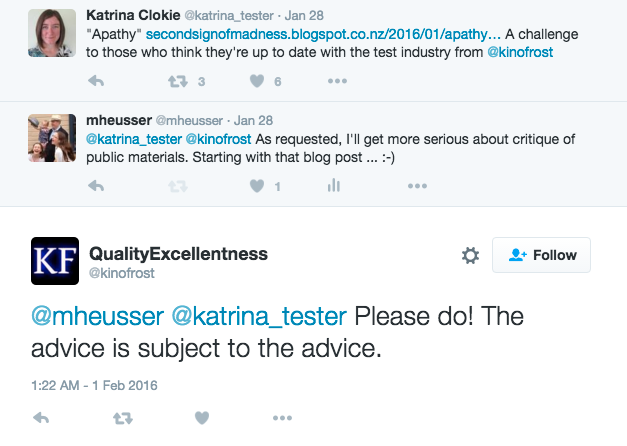
Task: Open more options on mheusser's tweet
Action: click(417, 186)
